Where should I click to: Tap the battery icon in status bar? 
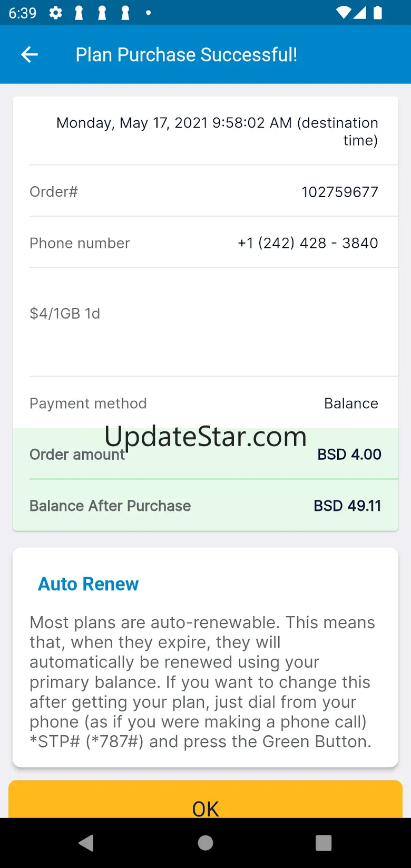[377, 13]
